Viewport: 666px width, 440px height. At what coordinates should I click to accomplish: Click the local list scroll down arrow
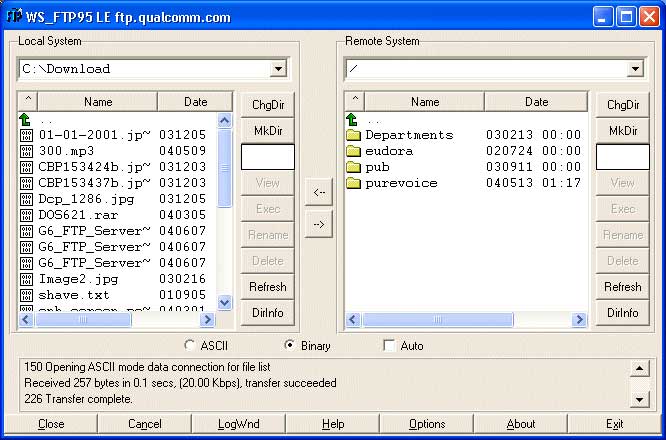pos(225,303)
